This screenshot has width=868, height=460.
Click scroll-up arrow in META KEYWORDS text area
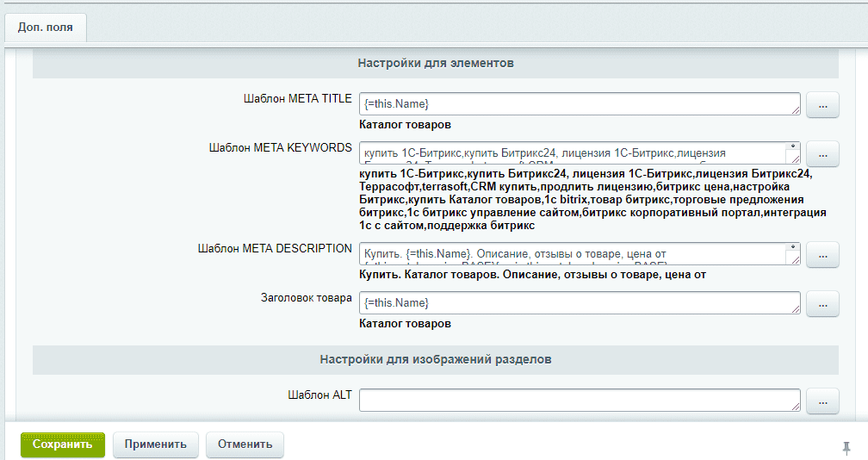[793, 146]
